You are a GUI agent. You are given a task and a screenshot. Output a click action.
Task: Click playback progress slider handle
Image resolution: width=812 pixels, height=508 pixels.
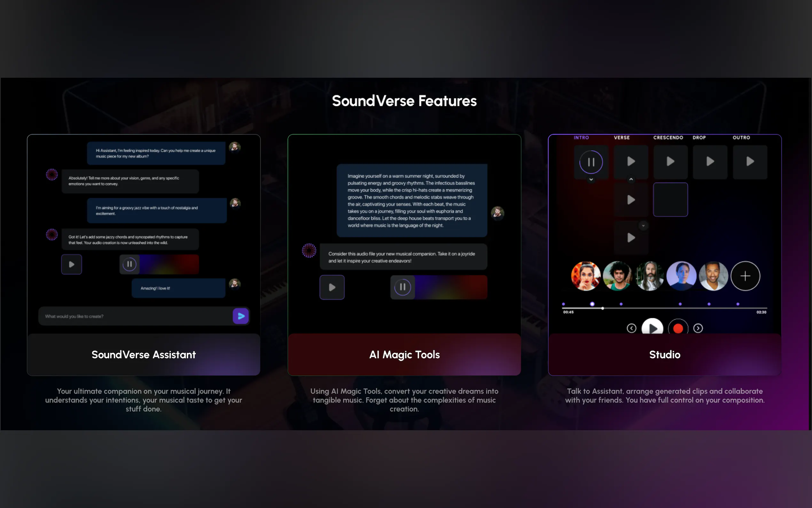[603, 308]
